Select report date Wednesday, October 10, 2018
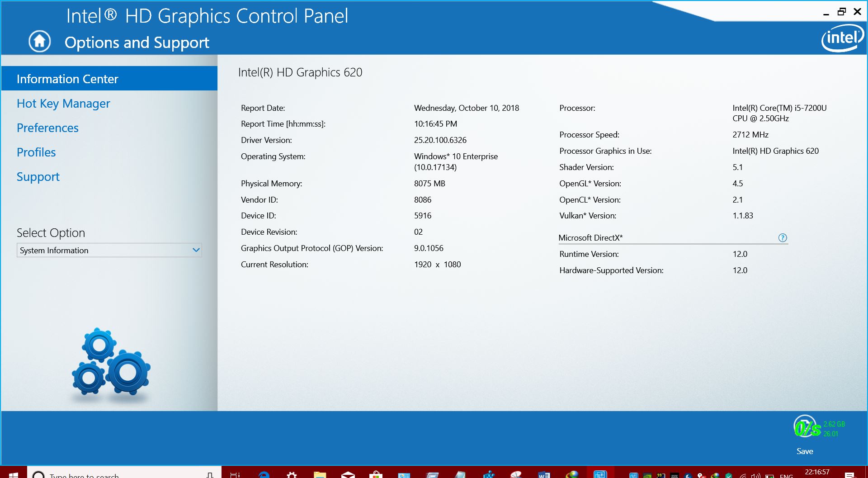 (467, 108)
